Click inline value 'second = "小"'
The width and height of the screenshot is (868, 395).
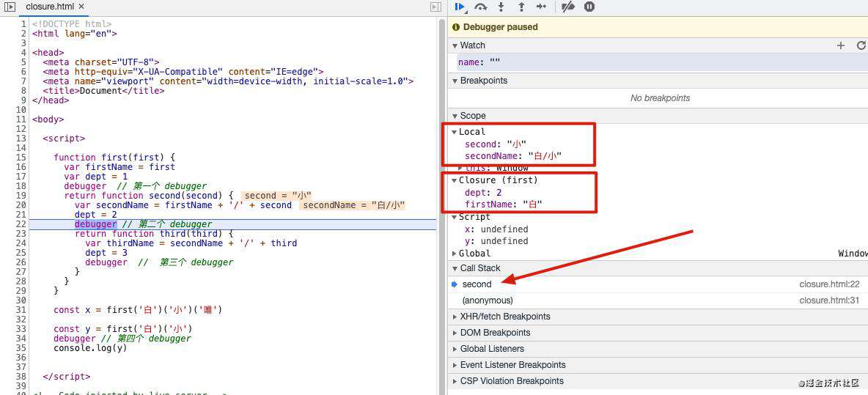click(x=278, y=196)
